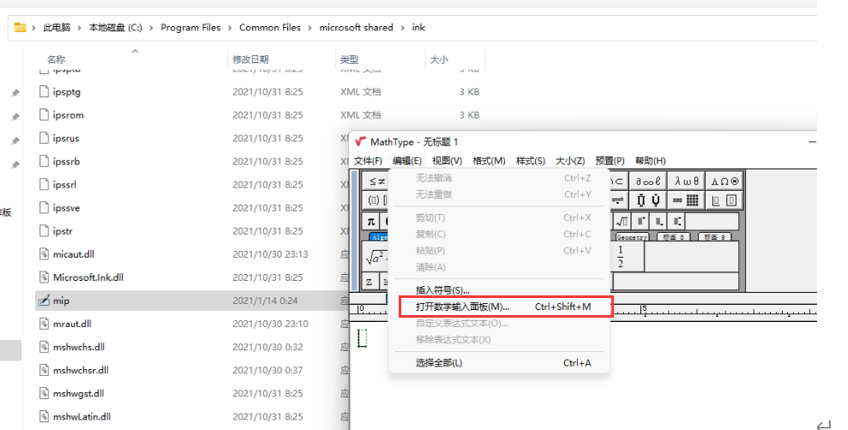Click the MathType ruler at mark 5
Image resolution: width=848 pixels, height=430 pixels.
[x=643, y=310]
